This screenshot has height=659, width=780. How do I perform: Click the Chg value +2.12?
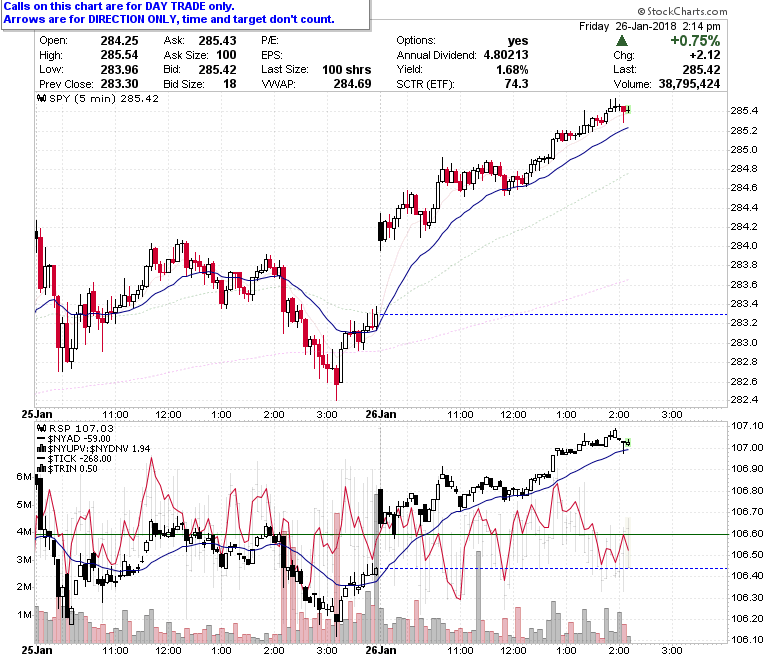[x=705, y=55]
